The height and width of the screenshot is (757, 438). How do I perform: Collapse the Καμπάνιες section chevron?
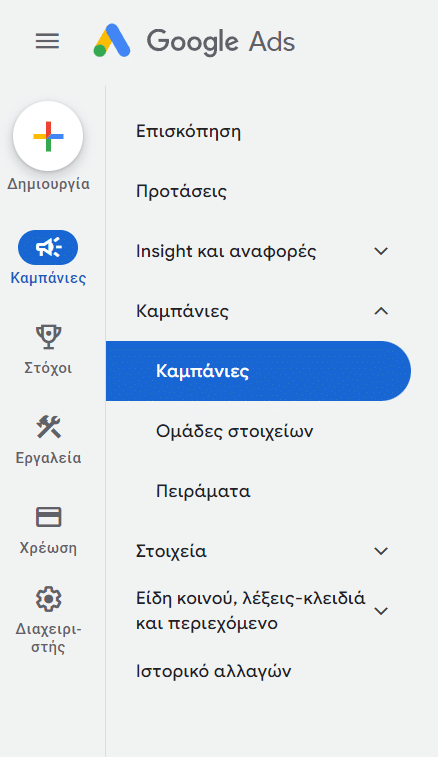(381, 311)
